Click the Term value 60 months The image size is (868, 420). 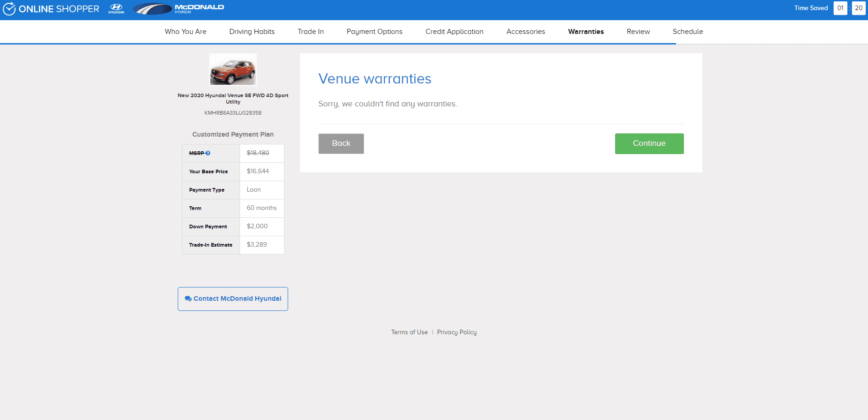[262, 208]
